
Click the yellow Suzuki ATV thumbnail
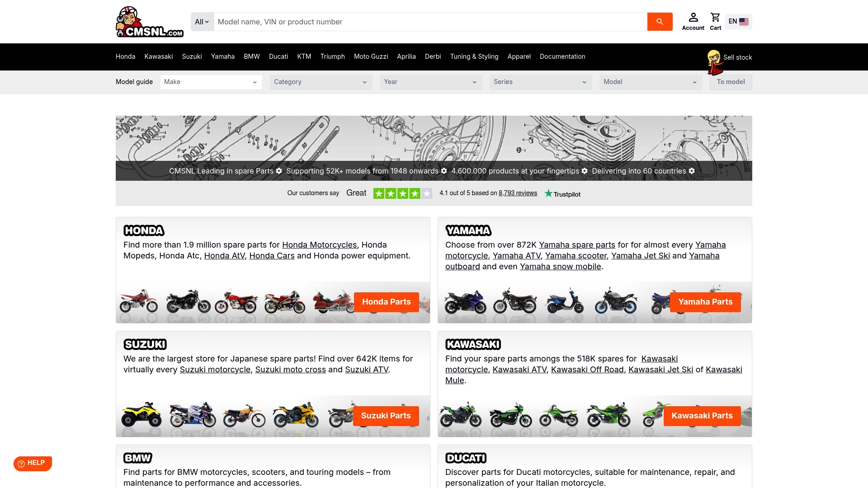pyautogui.click(x=142, y=414)
